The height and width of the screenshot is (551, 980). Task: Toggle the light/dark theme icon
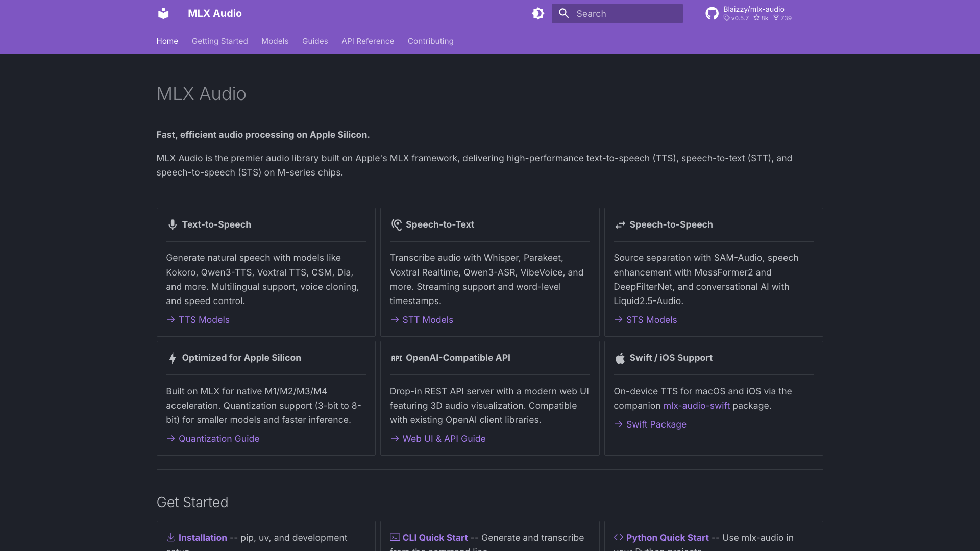click(x=538, y=13)
